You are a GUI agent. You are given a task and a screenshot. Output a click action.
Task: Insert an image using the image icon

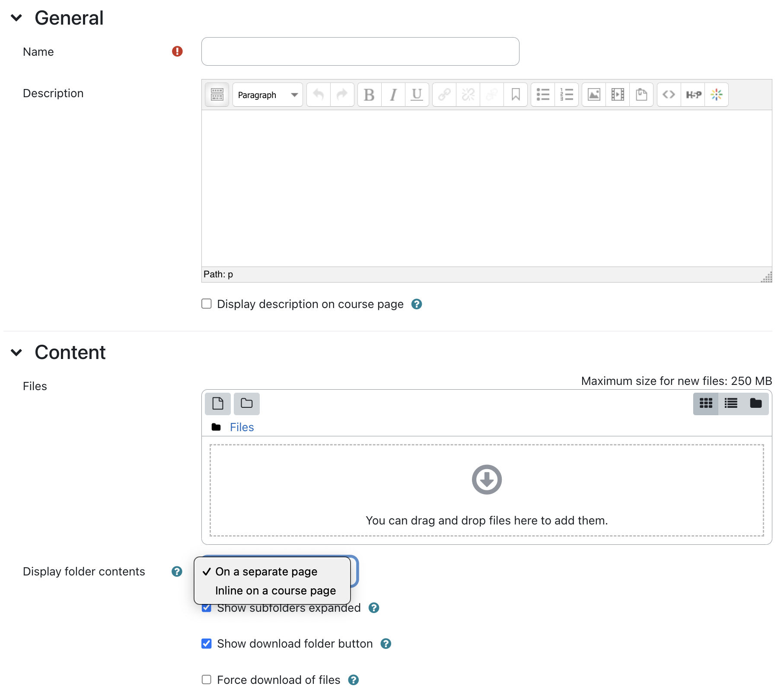point(594,95)
